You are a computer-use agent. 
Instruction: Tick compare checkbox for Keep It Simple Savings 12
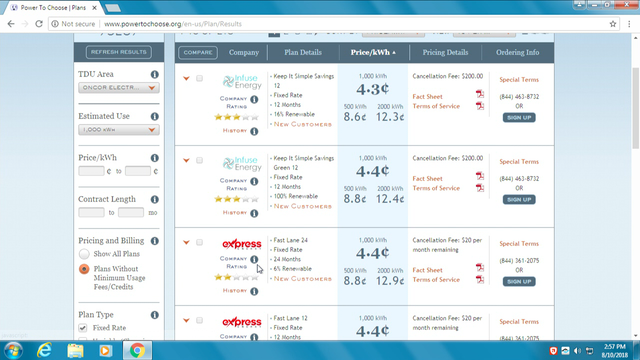tap(199, 78)
